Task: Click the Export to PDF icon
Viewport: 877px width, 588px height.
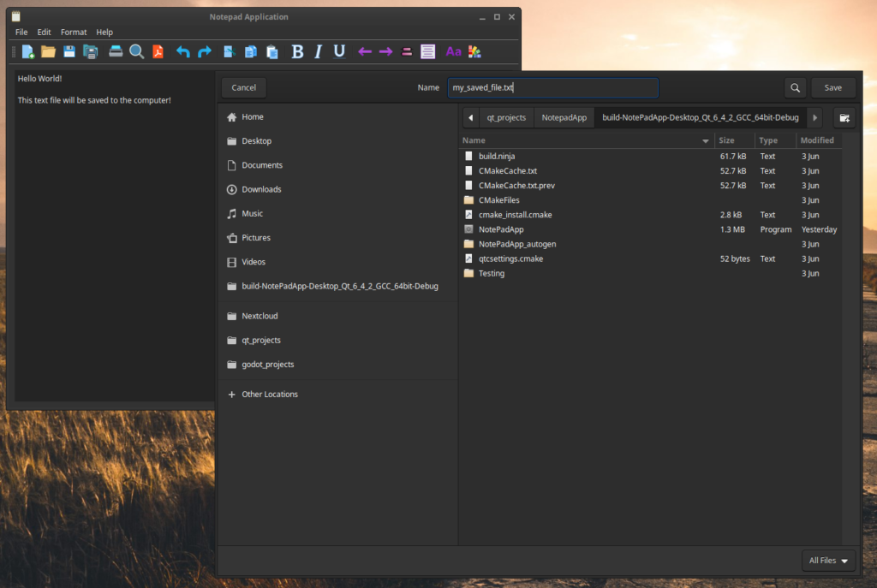Action: point(158,52)
